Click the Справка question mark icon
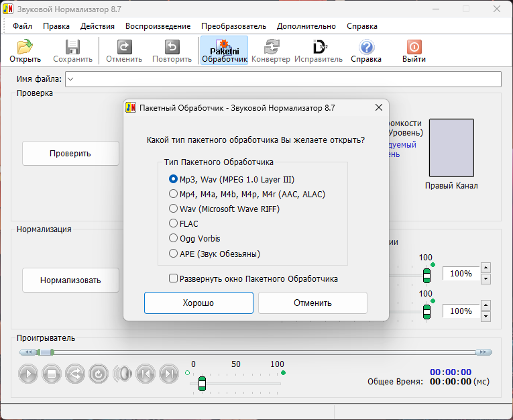The image size is (513, 420). (x=366, y=47)
